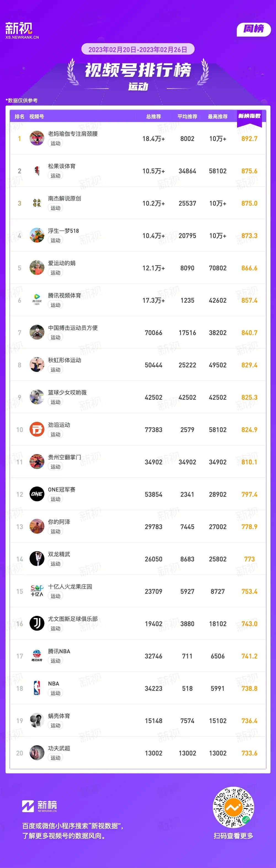The height and width of the screenshot is (868, 276).
Task: Select the date range 2023年02月20日-02月26日 pill
Action: (138, 49)
